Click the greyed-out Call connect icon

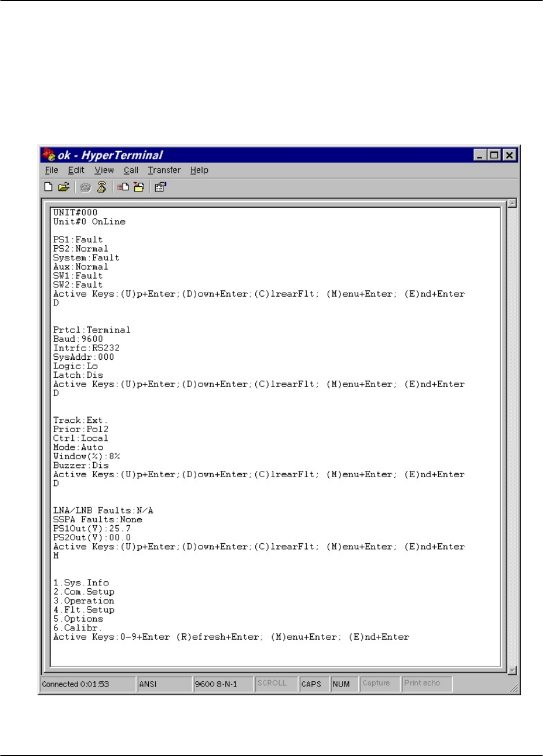tap(85, 187)
